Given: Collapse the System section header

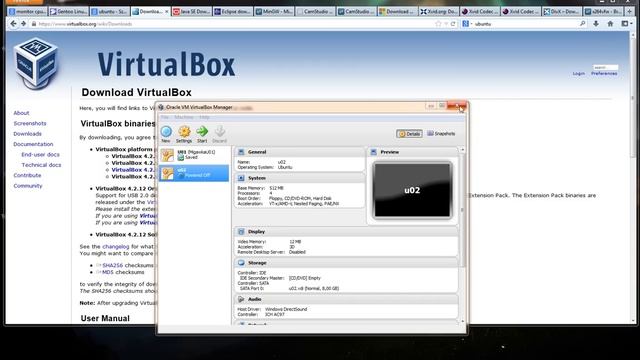Looking at the screenshot, I should [x=300, y=178].
